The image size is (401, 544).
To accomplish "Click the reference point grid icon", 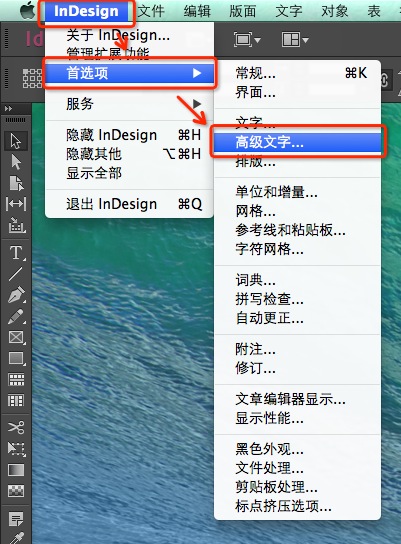I will (32, 78).
